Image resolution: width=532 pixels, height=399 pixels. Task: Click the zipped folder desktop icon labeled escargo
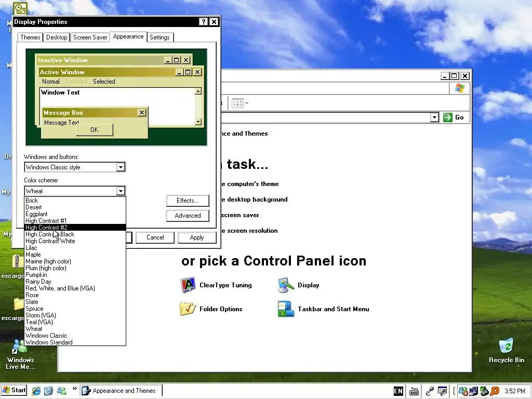tap(16, 262)
